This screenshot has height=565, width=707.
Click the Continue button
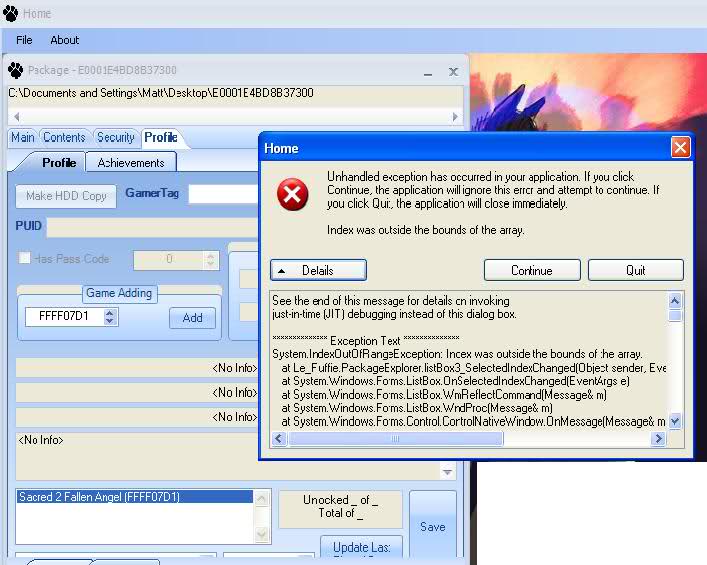coord(531,270)
